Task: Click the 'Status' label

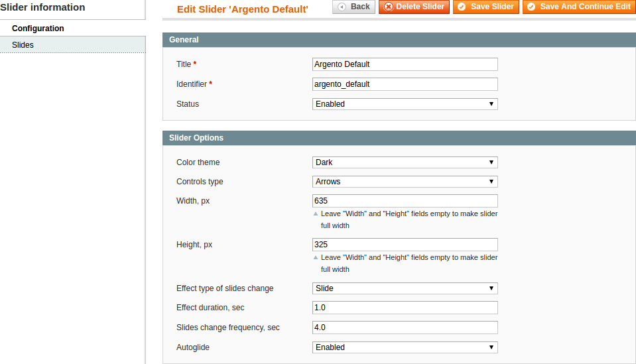Action: click(188, 104)
